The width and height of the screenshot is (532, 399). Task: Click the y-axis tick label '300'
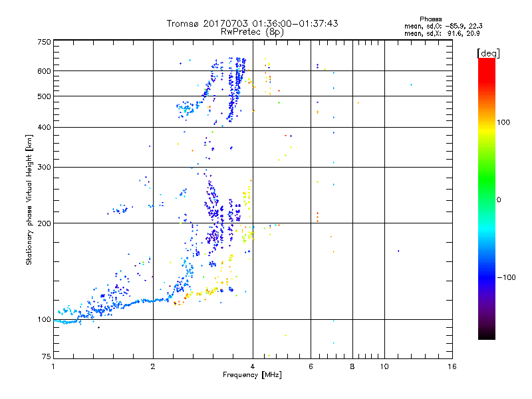[44, 168]
